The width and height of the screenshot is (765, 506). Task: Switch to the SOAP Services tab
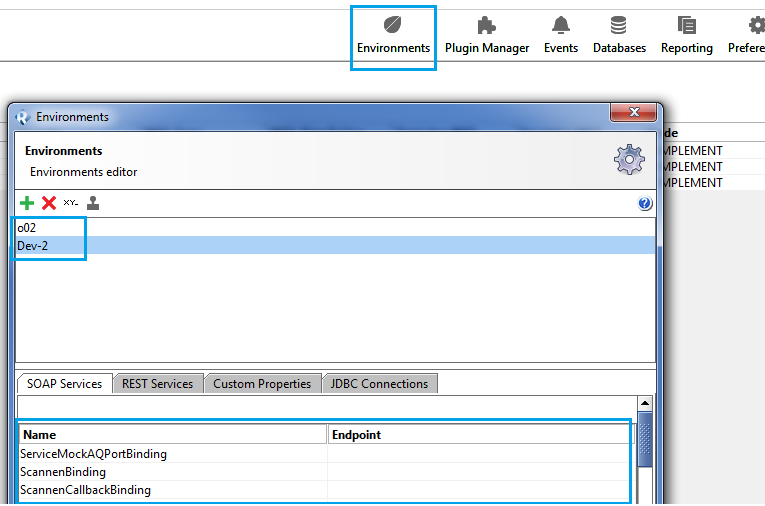[x=63, y=384]
